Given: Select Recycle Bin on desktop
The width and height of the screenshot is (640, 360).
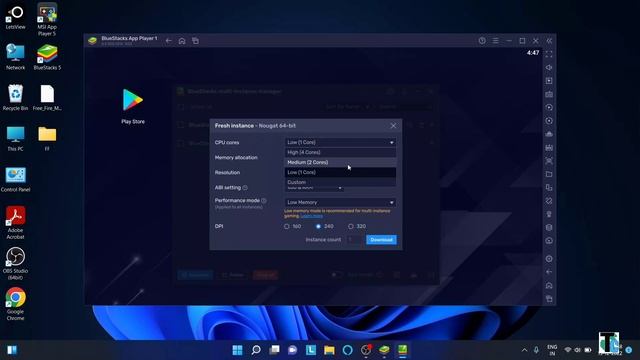Looking at the screenshot, I should coord(16,98).
